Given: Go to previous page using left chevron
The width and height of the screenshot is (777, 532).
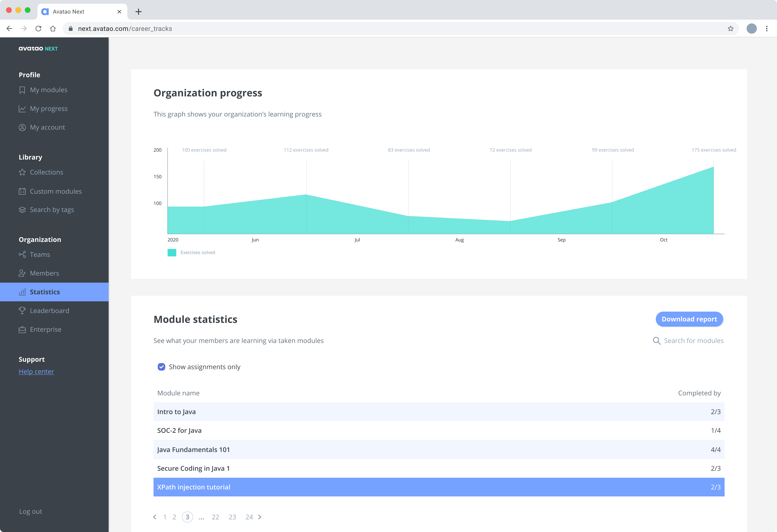Looking at the screenshot, I should [155, 517].
